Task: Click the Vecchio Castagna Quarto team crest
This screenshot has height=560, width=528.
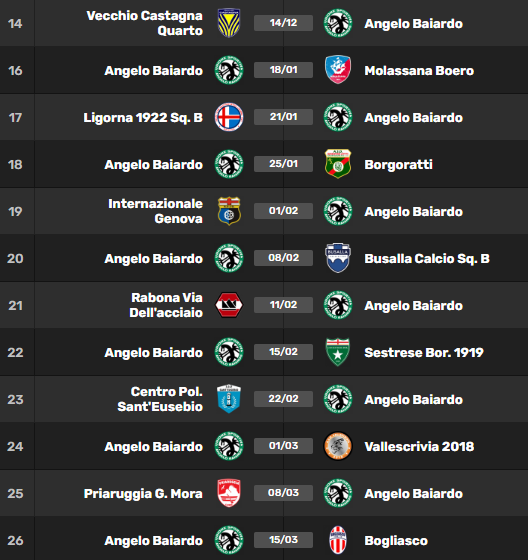Action: (x=229, y=23)
